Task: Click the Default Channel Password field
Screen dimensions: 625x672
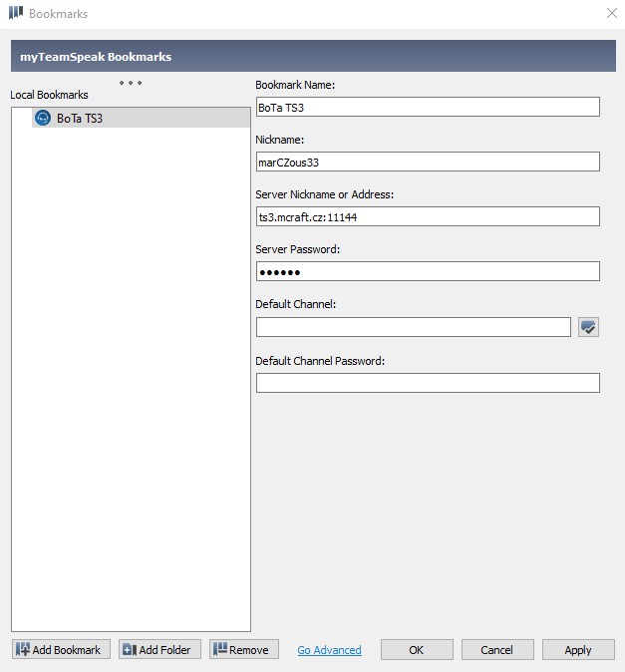Action: coord(428,383)
